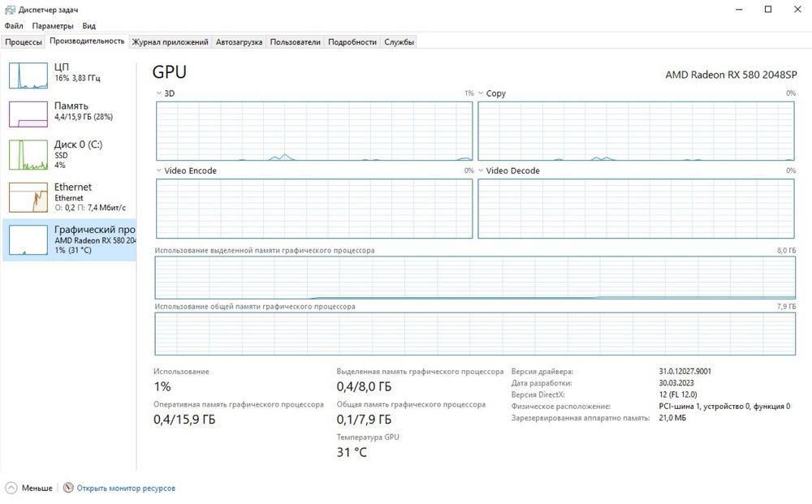The image size is (812, 504).
Task: Select the Графический процессор mini graph thumbnail
Action: [x=28, y=240]
